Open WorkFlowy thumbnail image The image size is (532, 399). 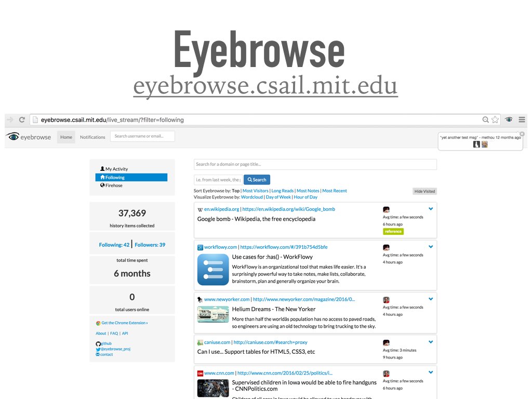click(213, 270)
